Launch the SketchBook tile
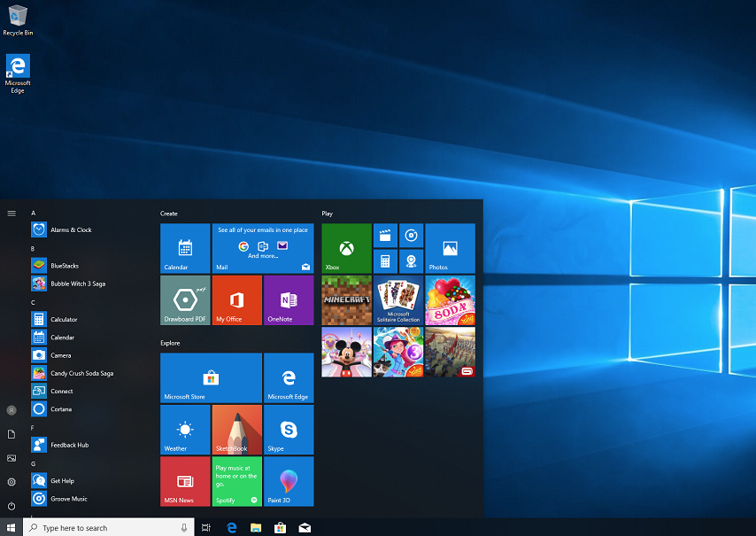The height and width of the screenshot is (536, 756). (x=236, y=430)
